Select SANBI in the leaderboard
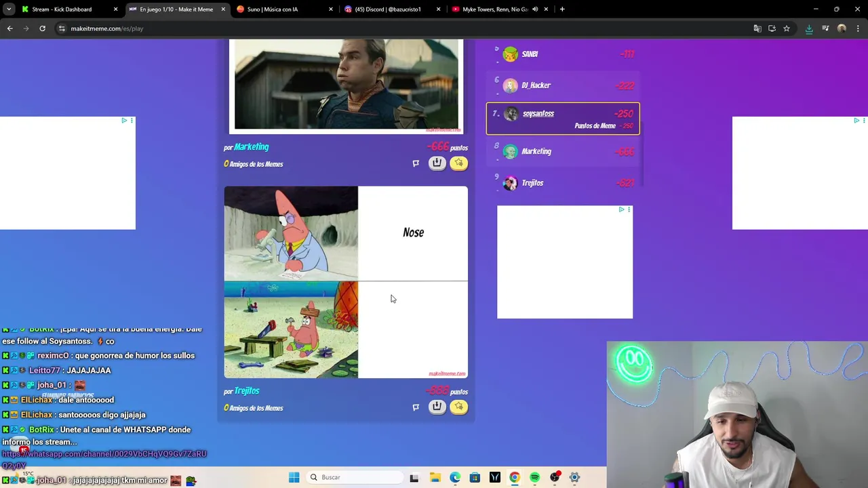 (563, 54)
